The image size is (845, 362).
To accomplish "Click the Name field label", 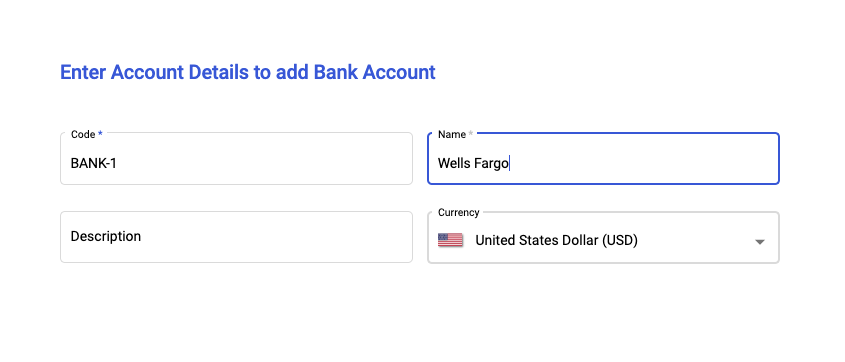I will pyautogui.click(x=452, y=134).
